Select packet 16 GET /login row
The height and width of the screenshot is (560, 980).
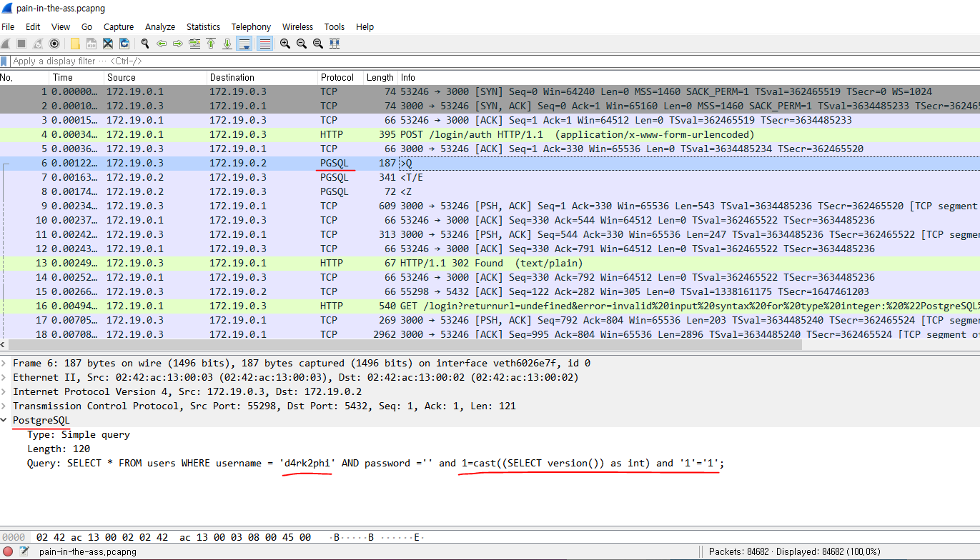490,306
